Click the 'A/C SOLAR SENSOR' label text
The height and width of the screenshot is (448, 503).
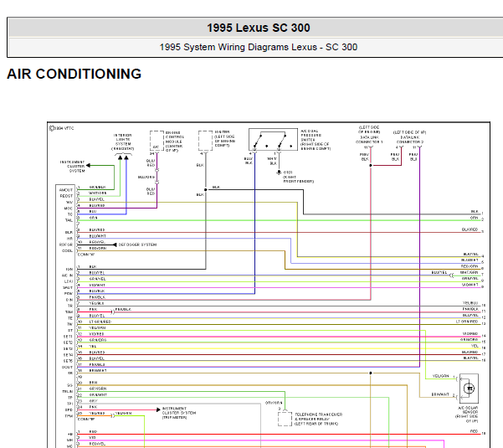(467, 414)
